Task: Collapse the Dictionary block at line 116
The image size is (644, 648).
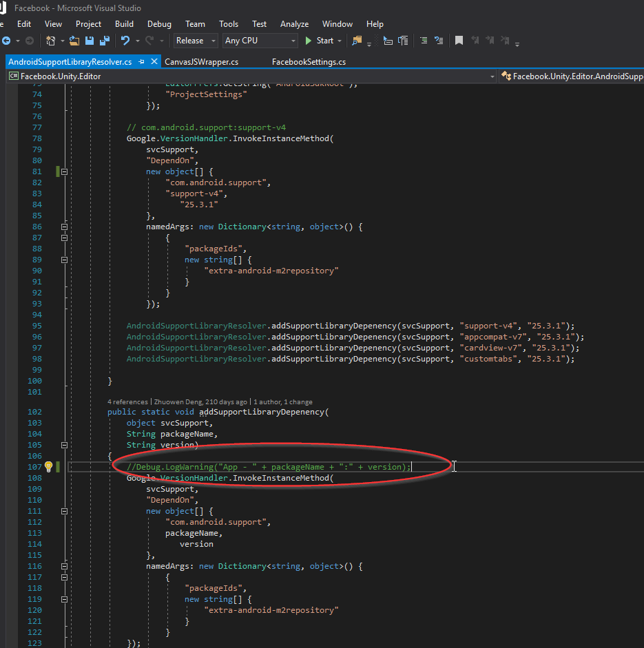Action: tap(65, 566)
